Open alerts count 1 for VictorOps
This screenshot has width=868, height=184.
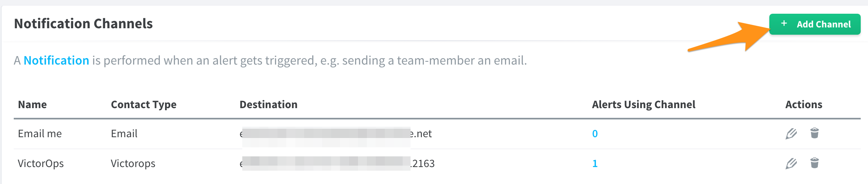tap(595, 163)
